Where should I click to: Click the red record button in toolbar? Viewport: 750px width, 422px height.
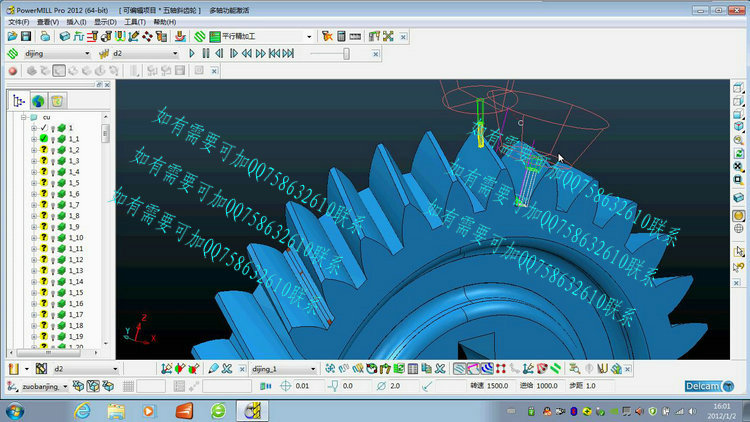12,71
